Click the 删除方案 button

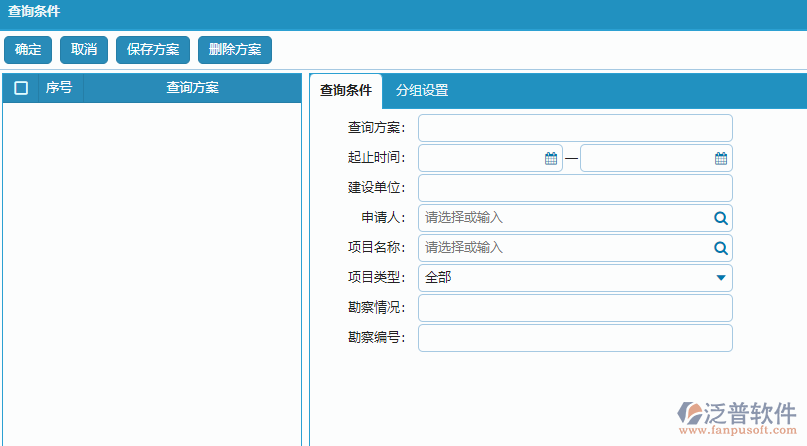click(235, 50)
